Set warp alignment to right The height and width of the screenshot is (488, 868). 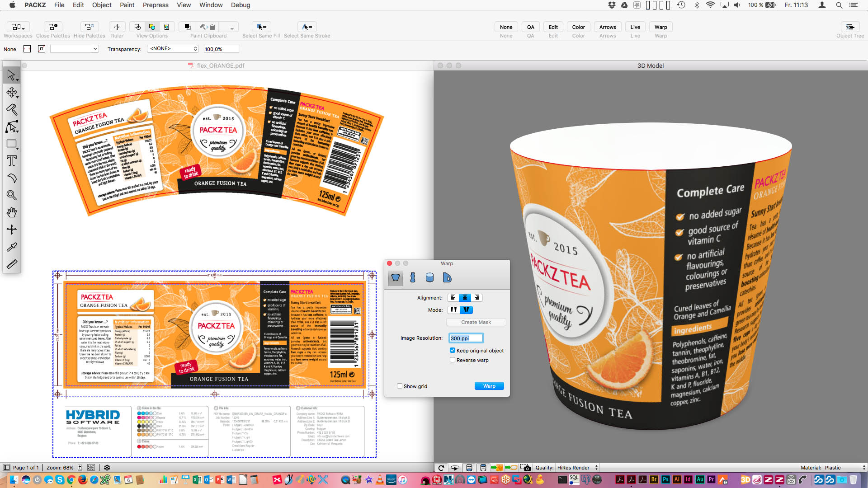[477, 297]
